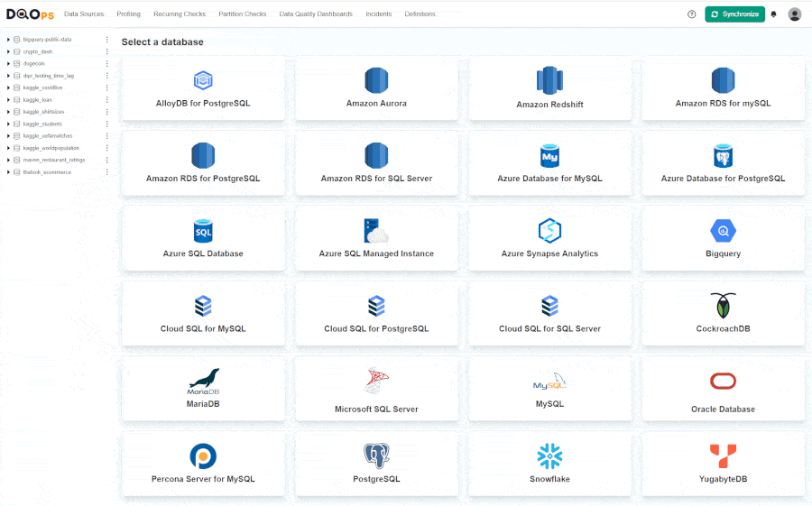Select the Oracle Database icon

(723, 382)
